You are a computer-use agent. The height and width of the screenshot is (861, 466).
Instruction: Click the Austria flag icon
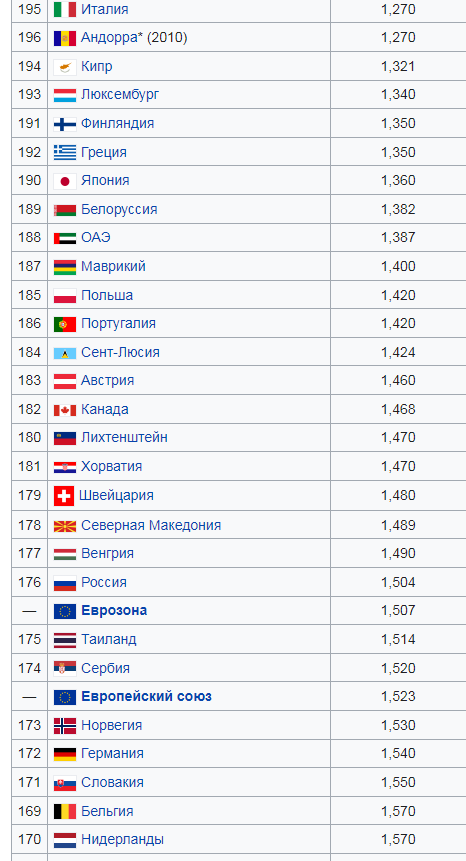65,381
